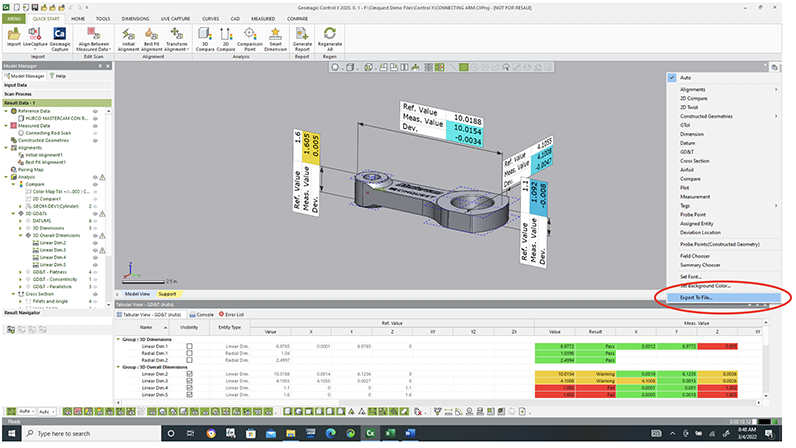
Task: Toggle eye icon for Reference Data
Action: tap(95, 111)
